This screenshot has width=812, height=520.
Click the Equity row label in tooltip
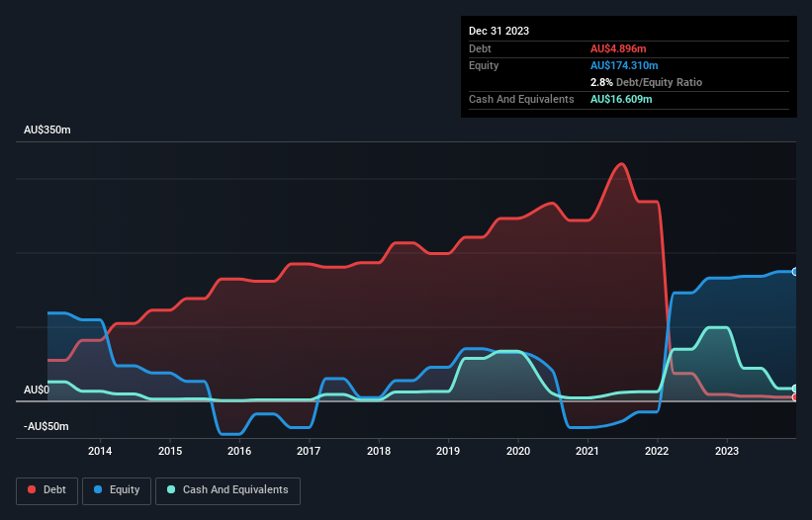click(484, 65)
